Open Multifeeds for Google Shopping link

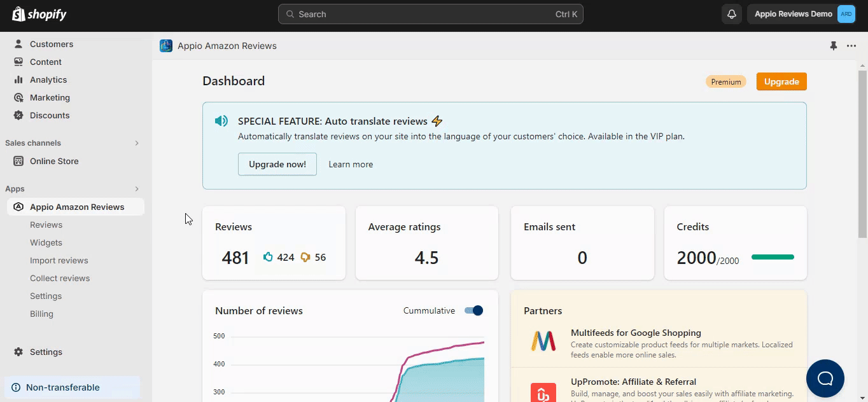click(x=636, y=333)
